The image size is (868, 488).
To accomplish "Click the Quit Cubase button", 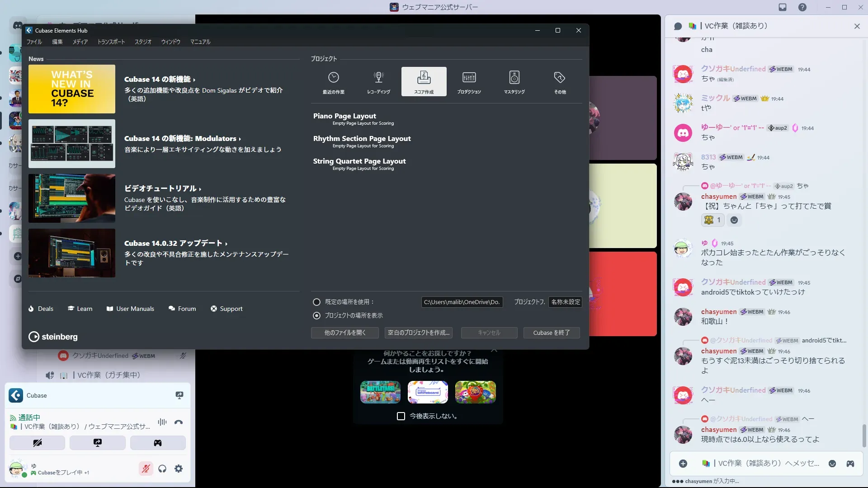I will [551, 333].
